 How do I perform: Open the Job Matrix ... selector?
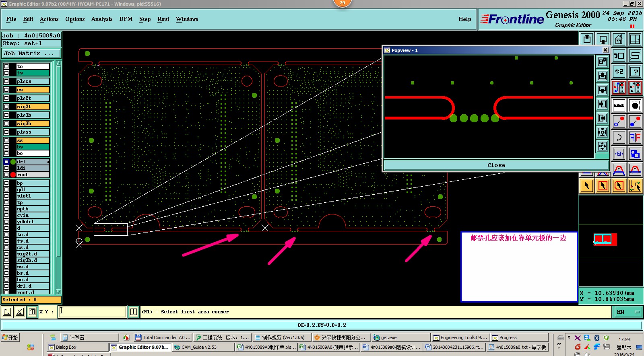pyautogui.click(x=31, y=53)
